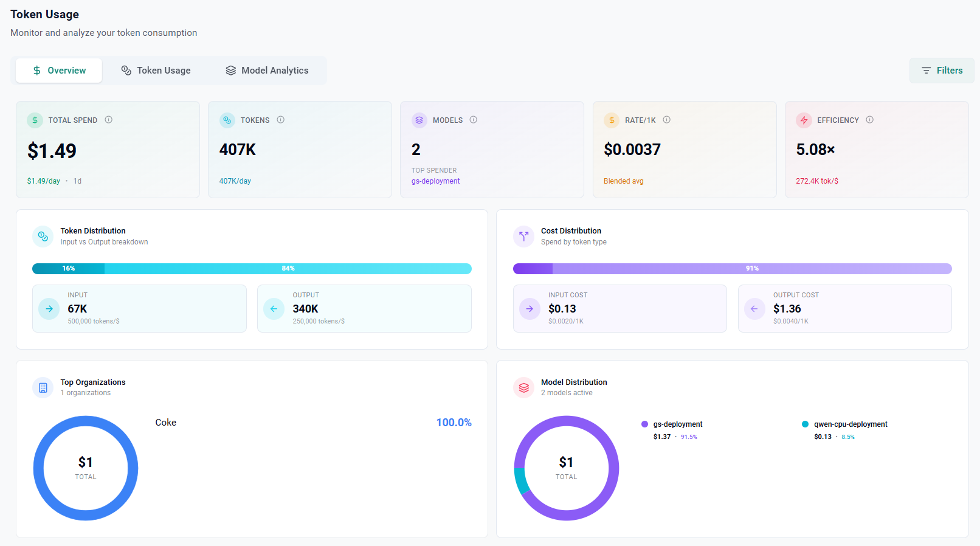This screenshot has height=546, width=980.
Task: Click info icon next to Efficiency label
Action: 870,120
